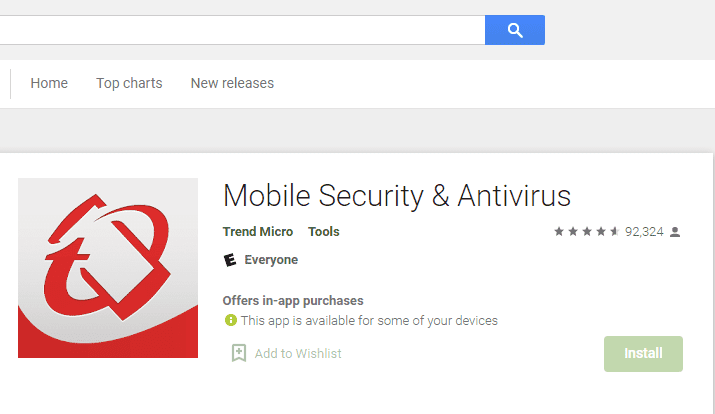Focus the search input field
The width and height of the screenshot is (715, 414).
[x=242, y=30]
